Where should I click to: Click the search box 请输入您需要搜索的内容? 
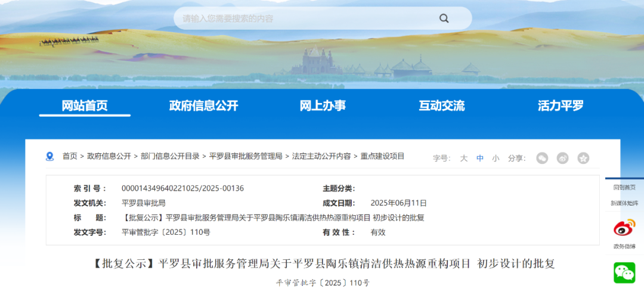(323, 18)
